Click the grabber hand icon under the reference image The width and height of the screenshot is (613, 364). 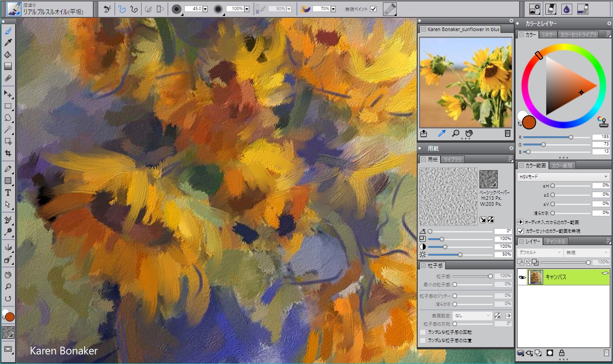pyautogui.click(x=468, y=134)
